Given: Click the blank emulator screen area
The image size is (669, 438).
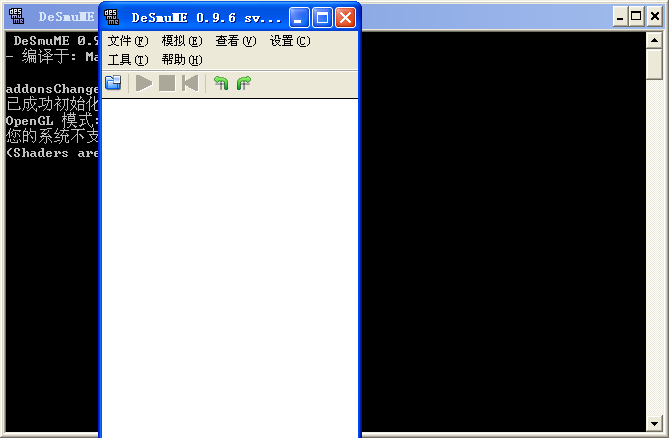Looking at the screenshot, I should (x=230, y=268).
